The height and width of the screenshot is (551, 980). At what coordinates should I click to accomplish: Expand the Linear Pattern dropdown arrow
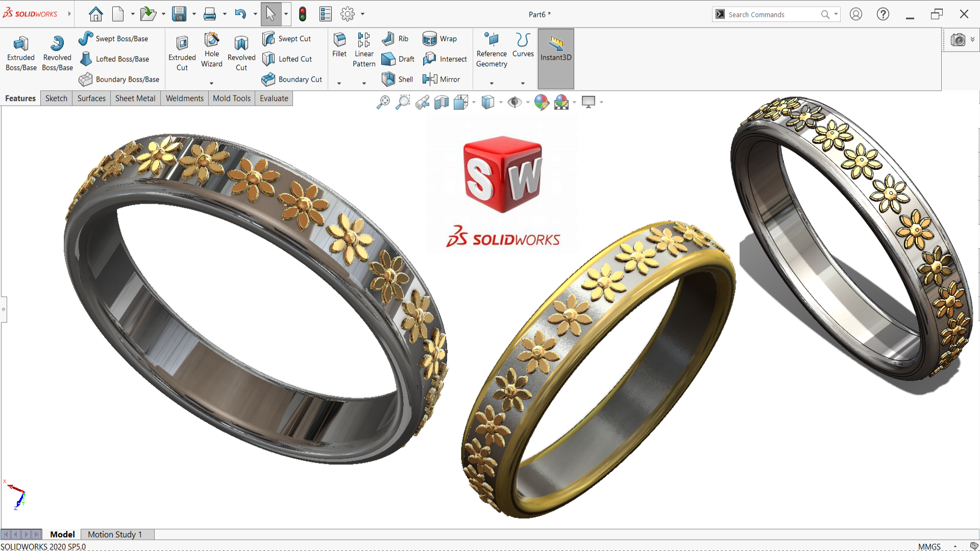364,83
